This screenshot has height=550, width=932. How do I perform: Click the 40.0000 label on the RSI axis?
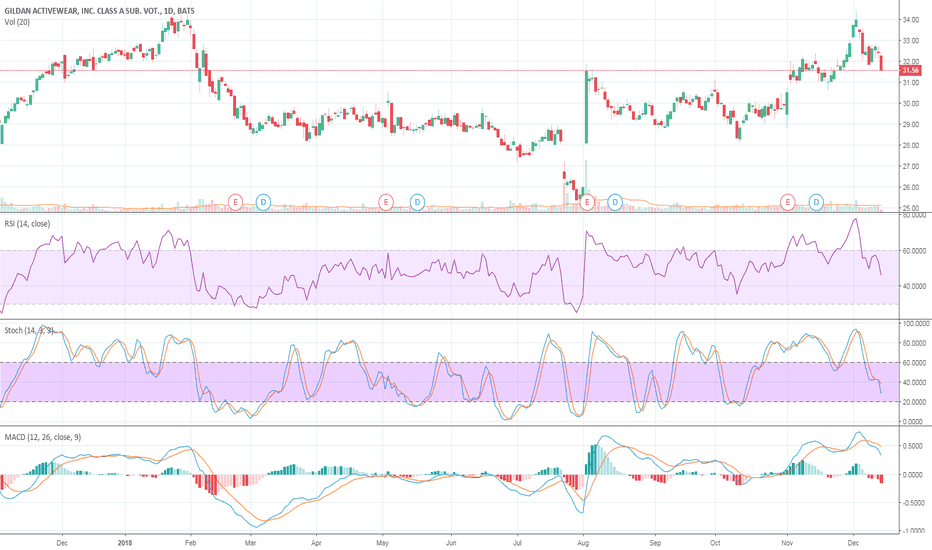[914, 286]
